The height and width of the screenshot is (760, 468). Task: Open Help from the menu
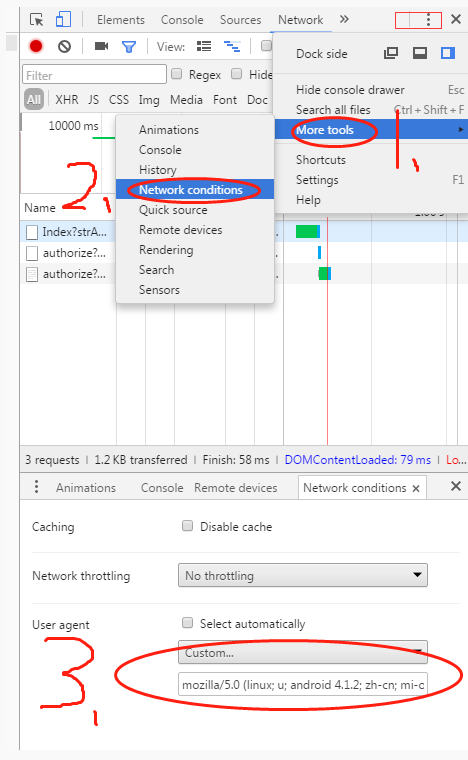point(372,200)
